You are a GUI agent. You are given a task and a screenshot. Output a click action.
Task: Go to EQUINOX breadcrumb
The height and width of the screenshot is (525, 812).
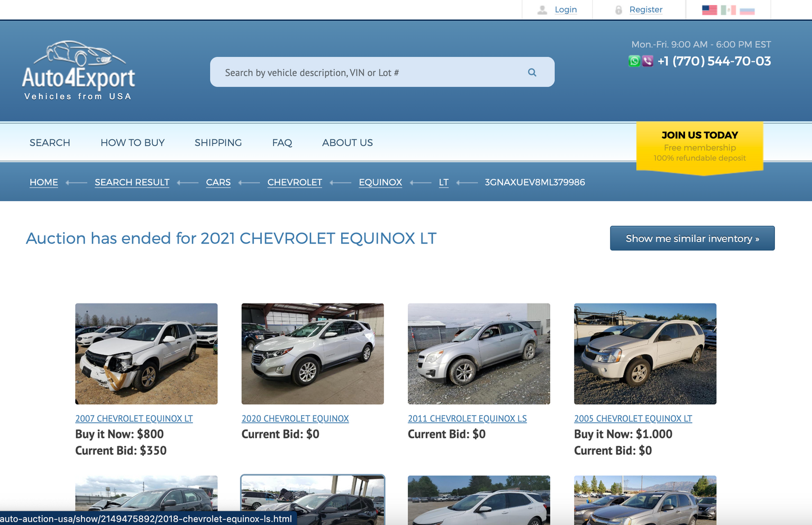point(380,182)
